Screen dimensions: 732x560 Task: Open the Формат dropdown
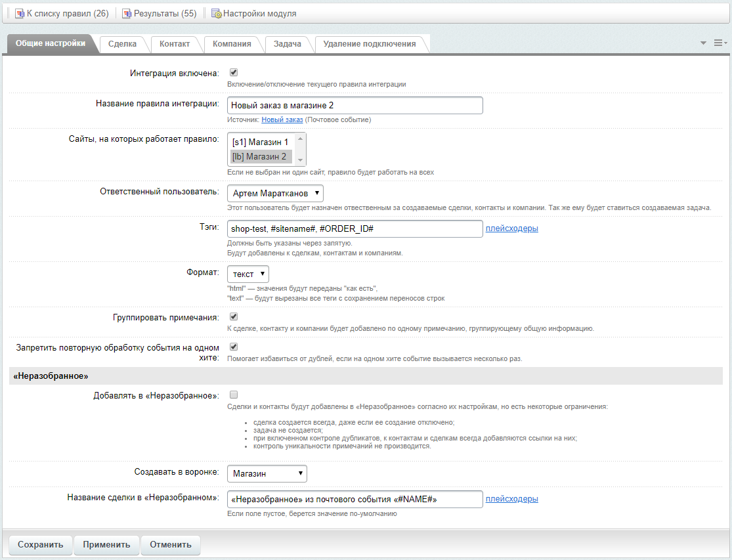tap(248, 274)
